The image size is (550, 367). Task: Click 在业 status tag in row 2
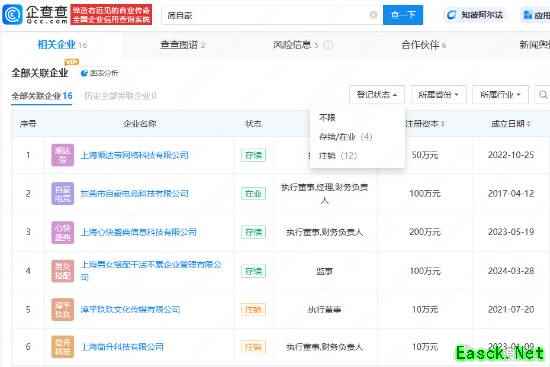253,194
